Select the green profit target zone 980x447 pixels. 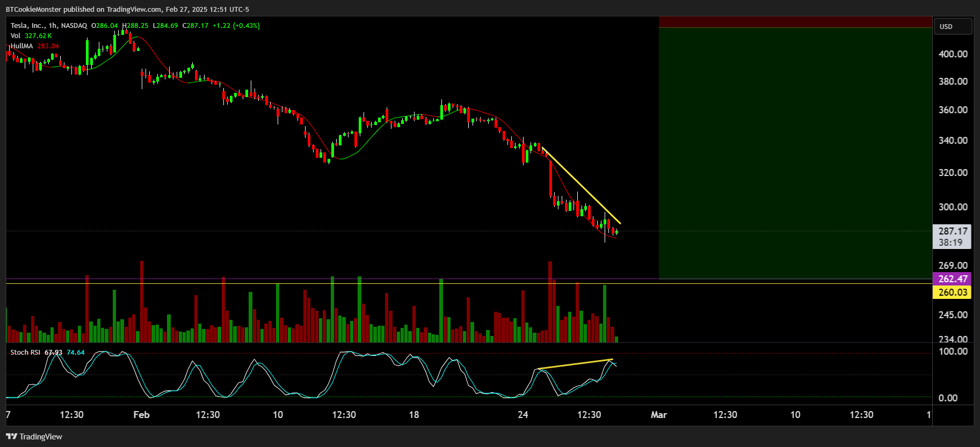coord(795,153)
